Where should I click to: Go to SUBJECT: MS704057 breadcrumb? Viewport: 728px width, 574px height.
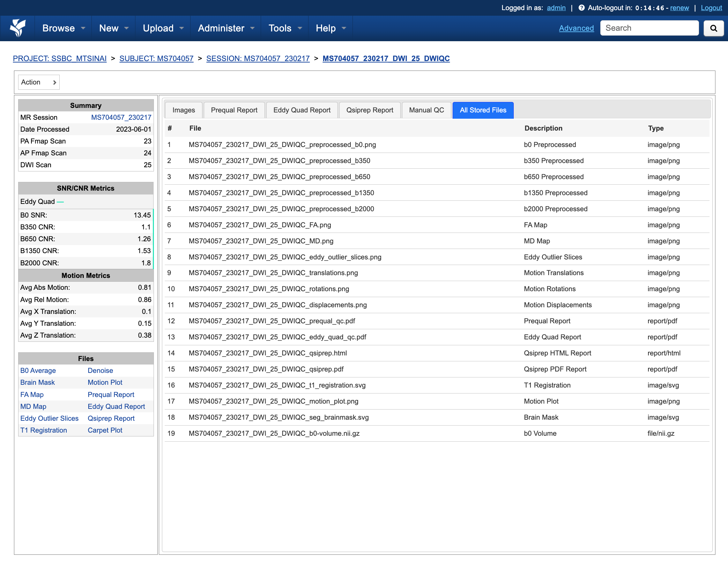click(156, 58)
